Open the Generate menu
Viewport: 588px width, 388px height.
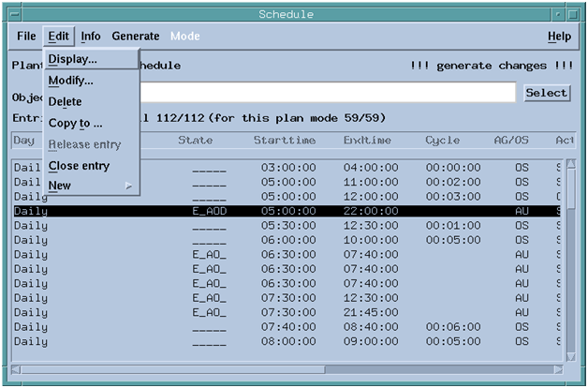[x=136, y=37]
